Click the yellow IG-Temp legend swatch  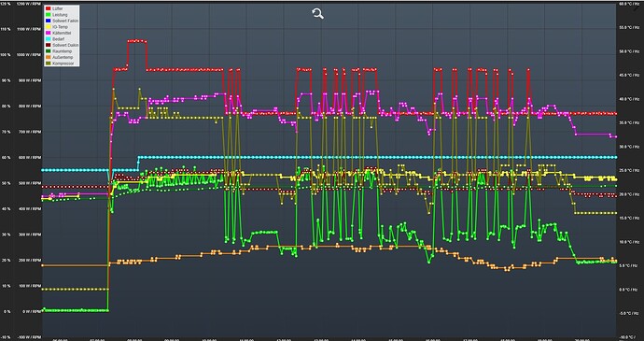[x=48, y=27]
